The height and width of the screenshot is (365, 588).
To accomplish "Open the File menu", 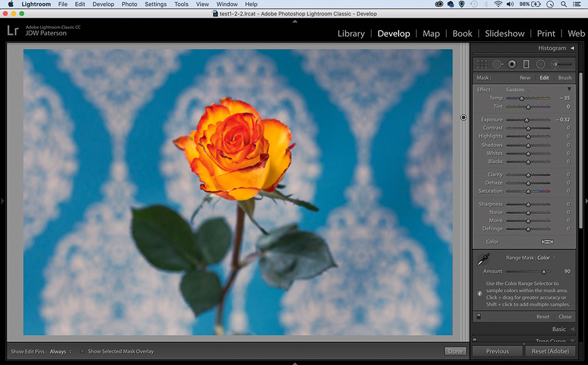I will click(x=63, y=4).
